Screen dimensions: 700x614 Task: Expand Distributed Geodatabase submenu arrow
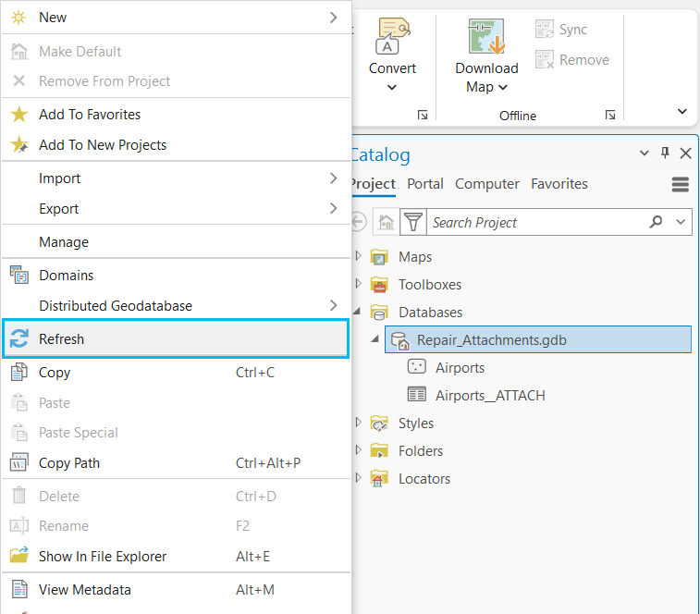[333, 305]
